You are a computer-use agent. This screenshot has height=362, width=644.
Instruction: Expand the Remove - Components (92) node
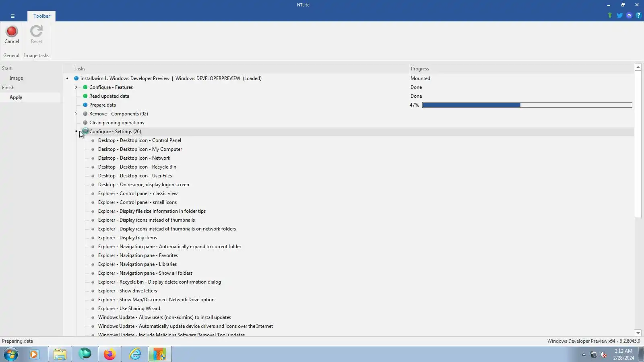click(76, 114)
